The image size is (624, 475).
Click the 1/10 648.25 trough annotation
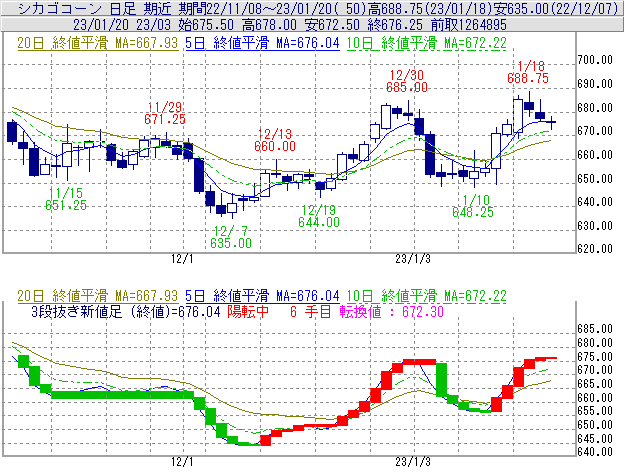pyautogui.click(x=473, y=206)
